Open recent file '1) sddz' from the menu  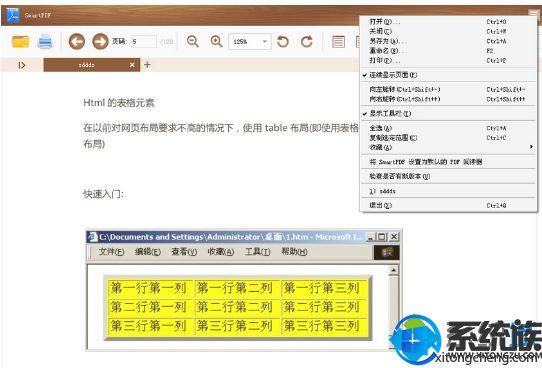449,191
